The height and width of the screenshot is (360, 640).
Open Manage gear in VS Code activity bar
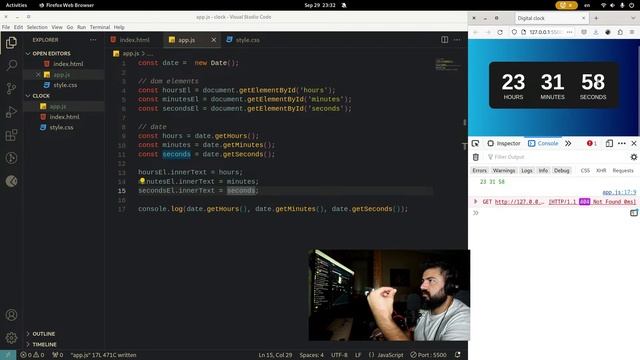(x=11, y=338)
